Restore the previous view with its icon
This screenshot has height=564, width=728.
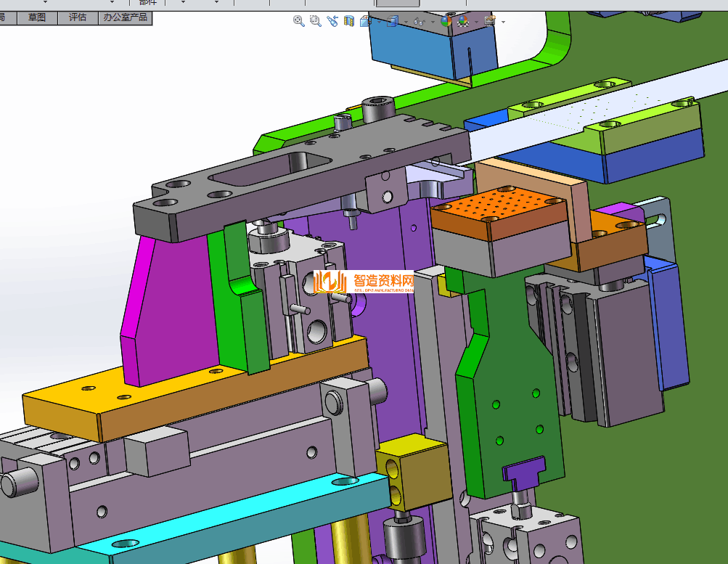[x=332, y=21]
